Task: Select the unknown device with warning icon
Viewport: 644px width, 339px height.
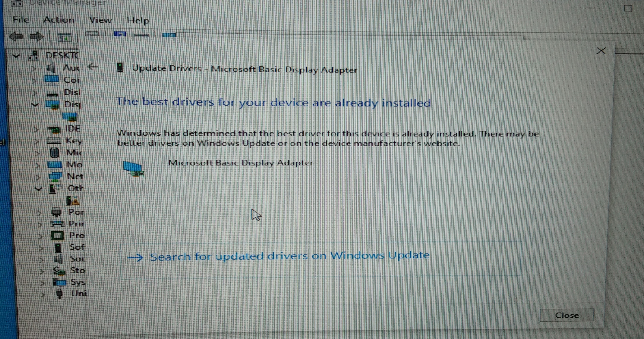Action: coord(73,200)
